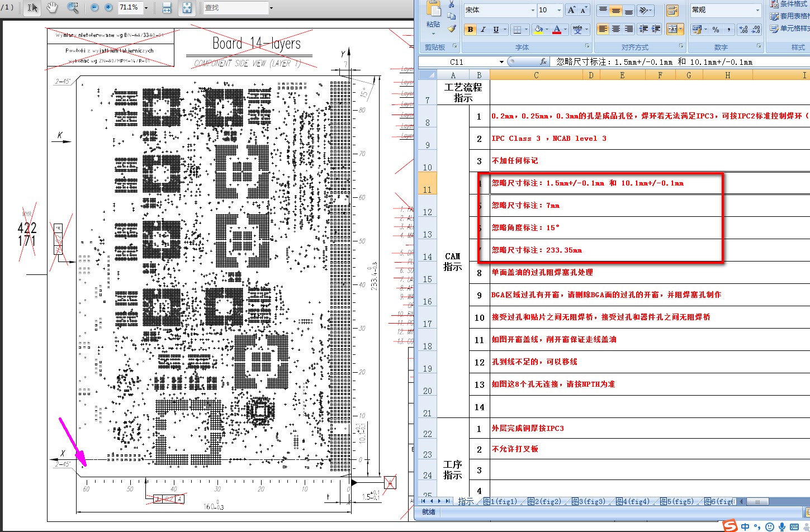
Task: Apply percent style
Action: pyautogui.click(x=716, y=29)
